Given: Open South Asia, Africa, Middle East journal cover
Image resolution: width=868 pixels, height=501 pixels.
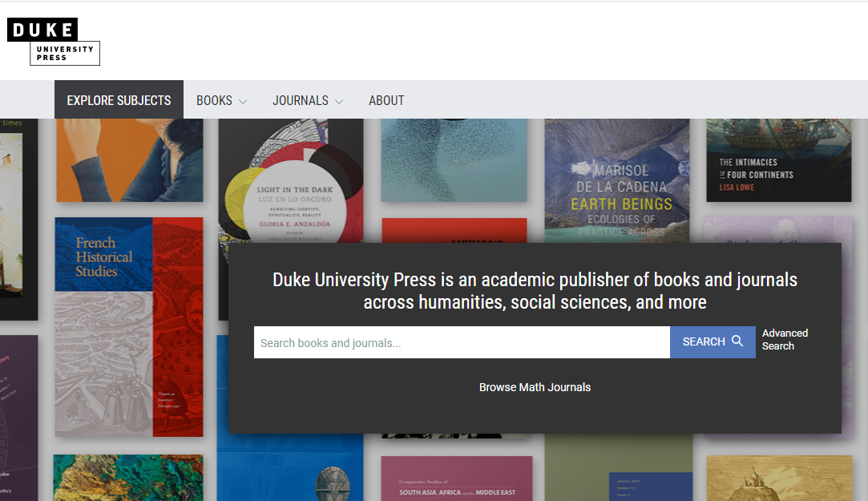Looking at the screenshot, I should pyautogui.click(x=457, y=479).
